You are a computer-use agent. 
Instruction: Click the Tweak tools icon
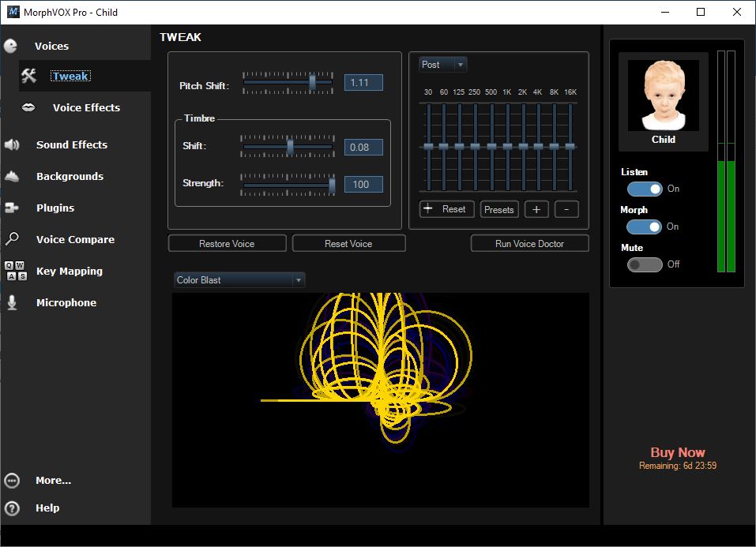click(28, 76)
